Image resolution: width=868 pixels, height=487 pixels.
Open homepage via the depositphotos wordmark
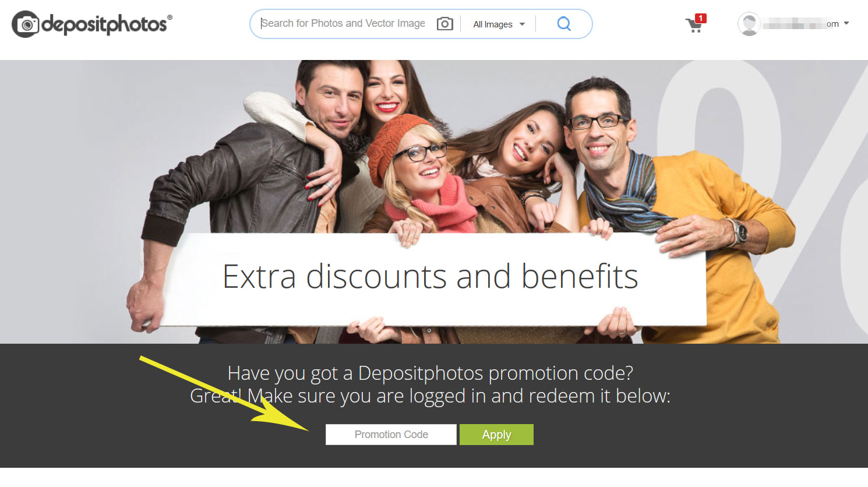105,24
